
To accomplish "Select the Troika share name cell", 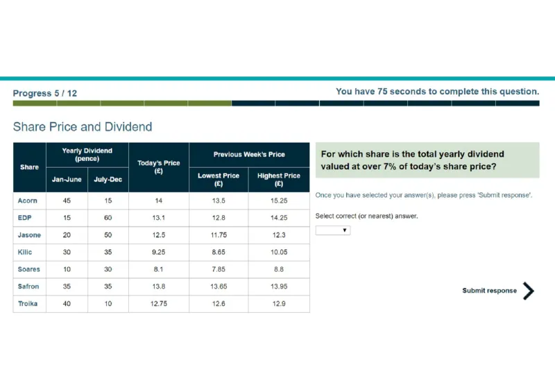I will pos(28,304).
